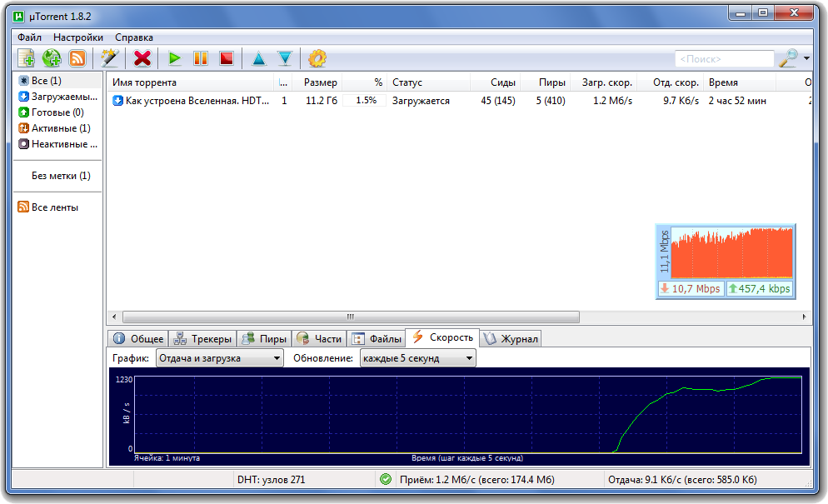Open the Настройки menu
This screenshot has height=504, width=828.
coord(78,37)
